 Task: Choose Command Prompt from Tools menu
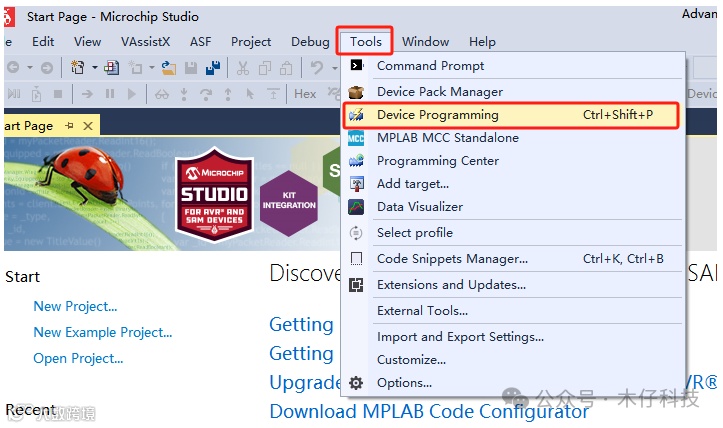[x=513, y=65]
